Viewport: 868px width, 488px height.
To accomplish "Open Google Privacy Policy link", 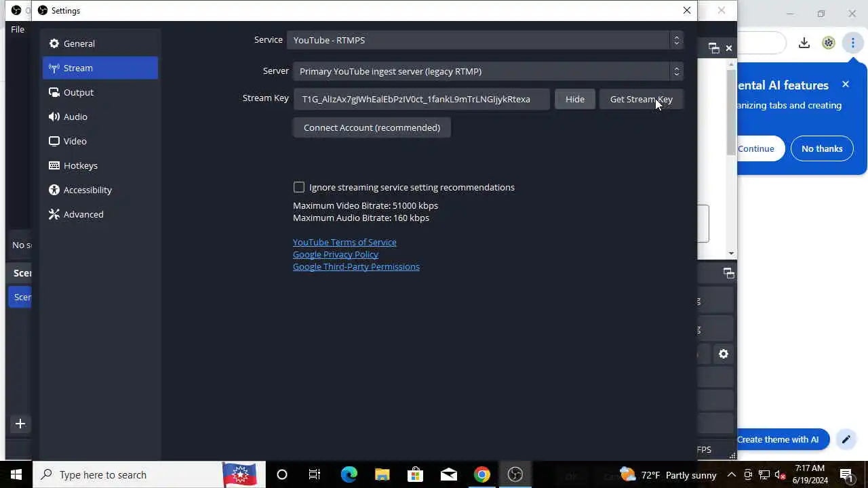I will [x=336, y=254].
